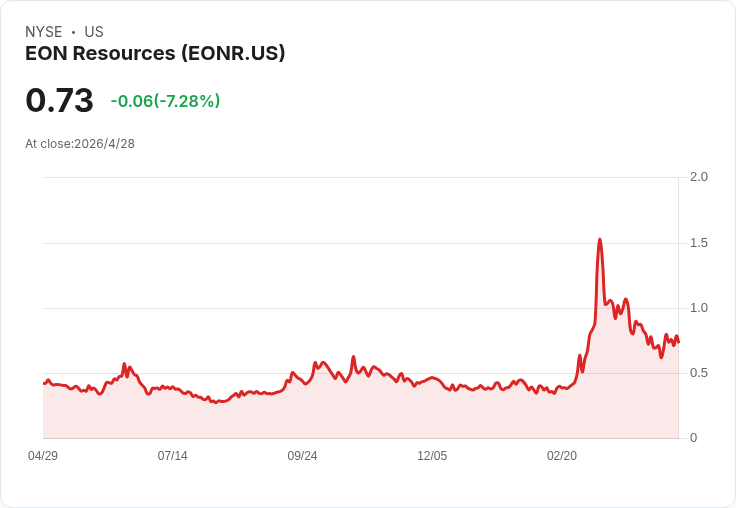Click the At close:2026/4/28 text
This screenshot has height=508, width=736.
coord(80,144)
